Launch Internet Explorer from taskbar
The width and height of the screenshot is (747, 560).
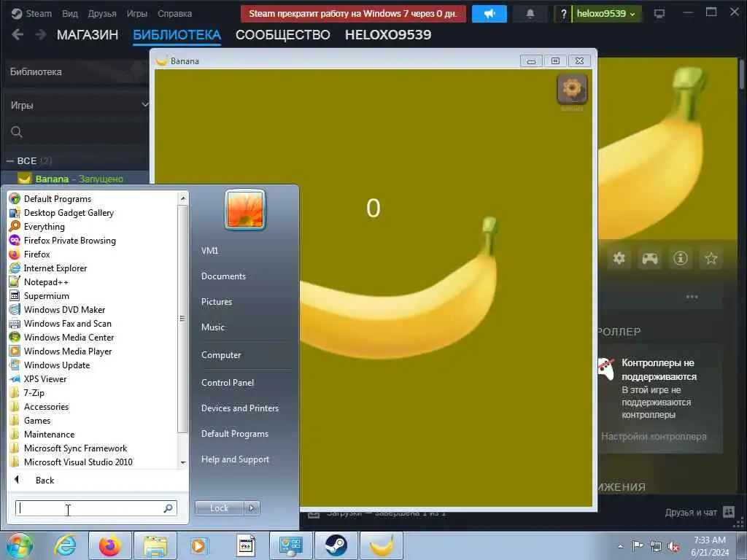click(65, 545)
